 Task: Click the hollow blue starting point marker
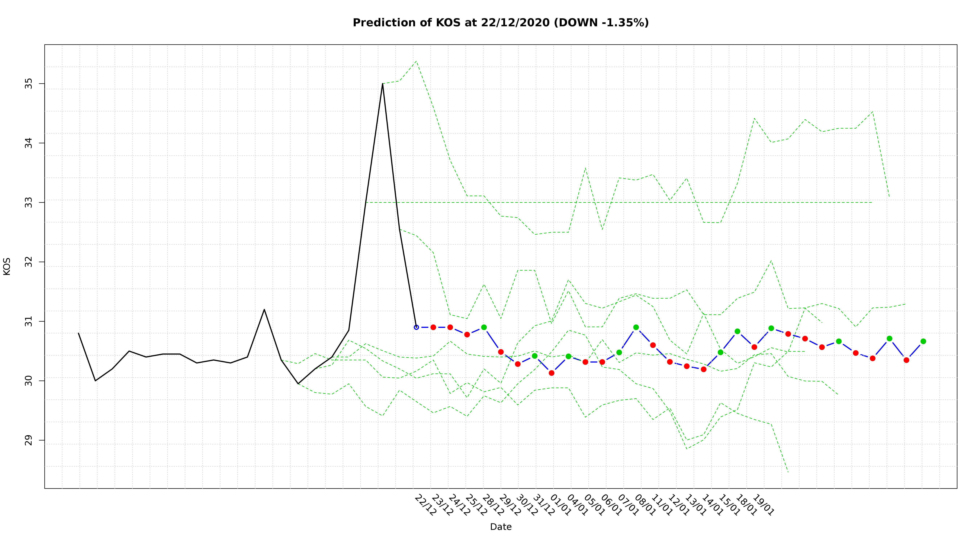pyautogui.click(x=416, y=327)
